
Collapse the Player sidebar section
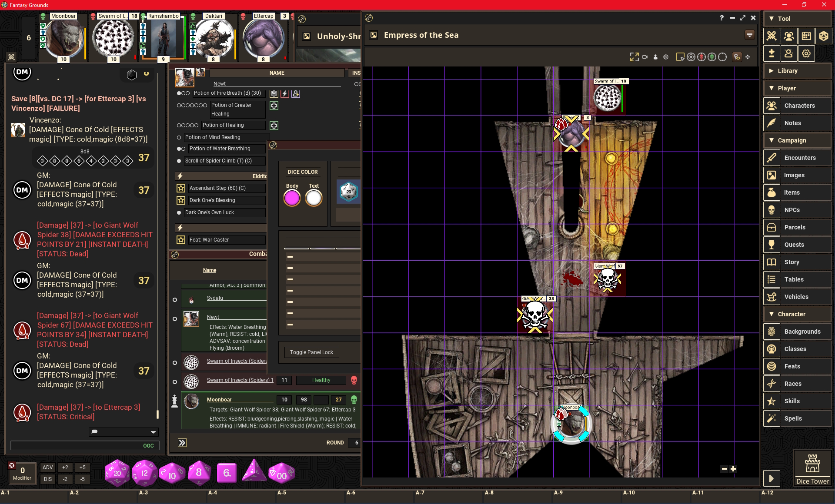[x=798, y=88]
